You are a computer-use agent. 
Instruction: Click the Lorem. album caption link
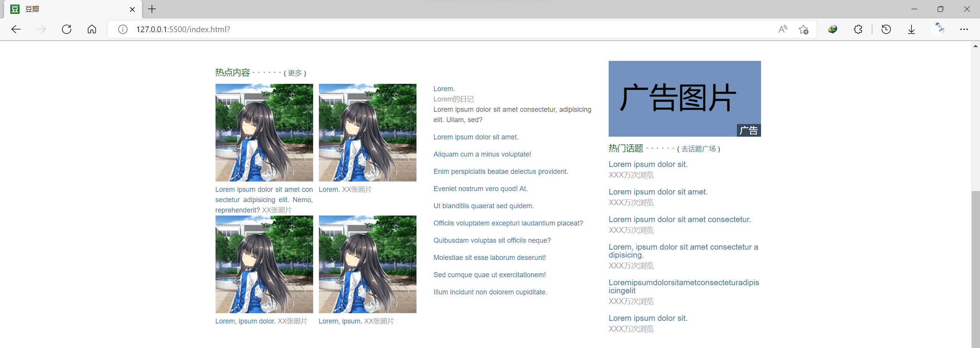[x=329, y=189]
